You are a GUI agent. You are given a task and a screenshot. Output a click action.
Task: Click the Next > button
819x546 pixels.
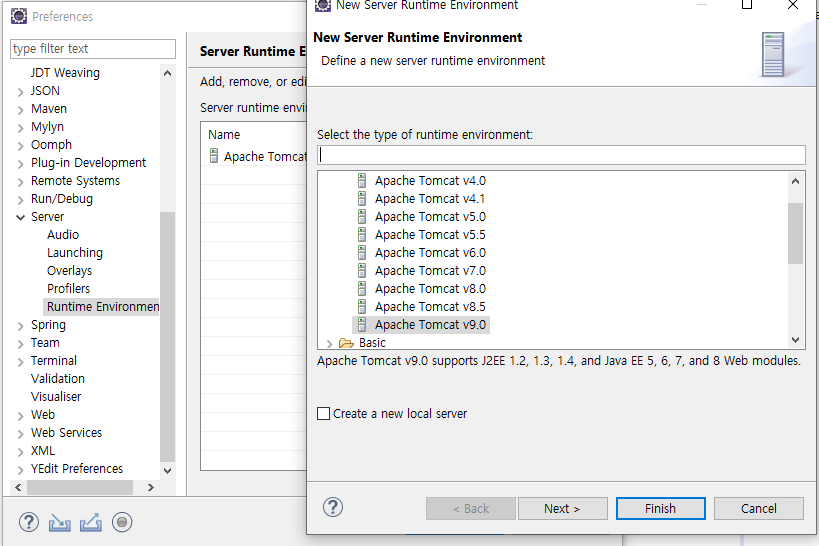(x=563, y=508)
